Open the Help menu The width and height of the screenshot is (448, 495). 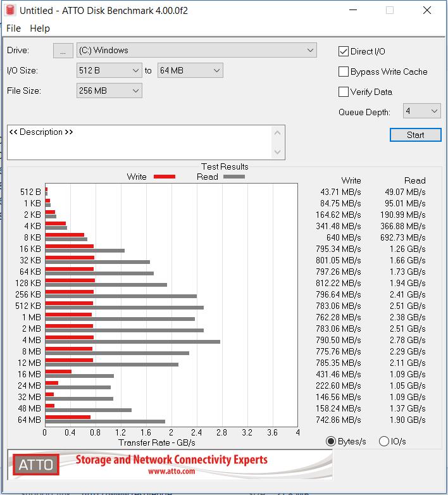tap(40, 28)
